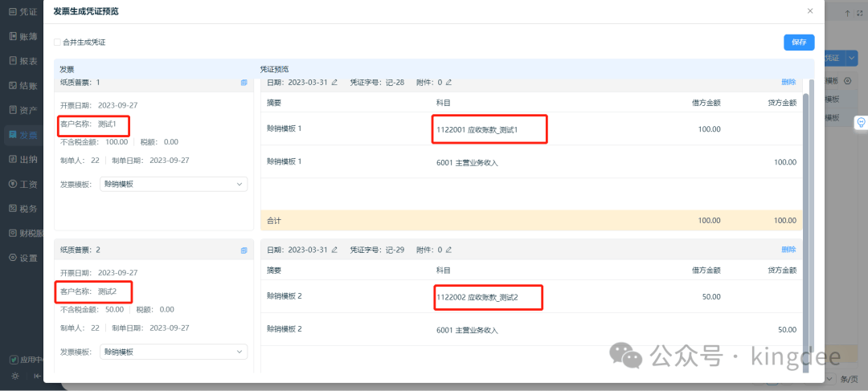Viewport: 868px width, 391px height.
Task: Close the 发票生成凭证预览 dialog
Action: (809, 11)
